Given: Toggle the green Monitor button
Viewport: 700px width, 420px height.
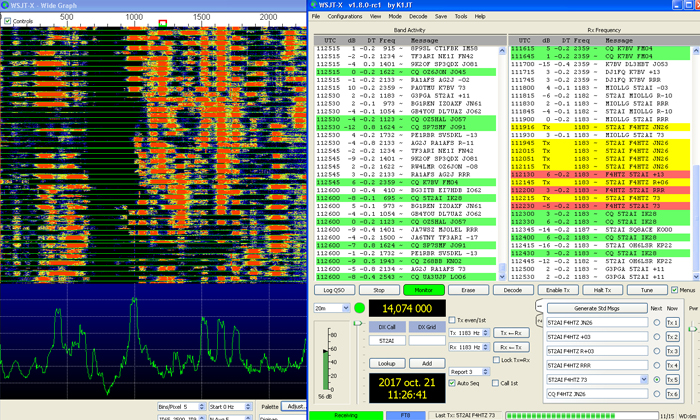Looking at the screenshot, I should coord(424,290).
